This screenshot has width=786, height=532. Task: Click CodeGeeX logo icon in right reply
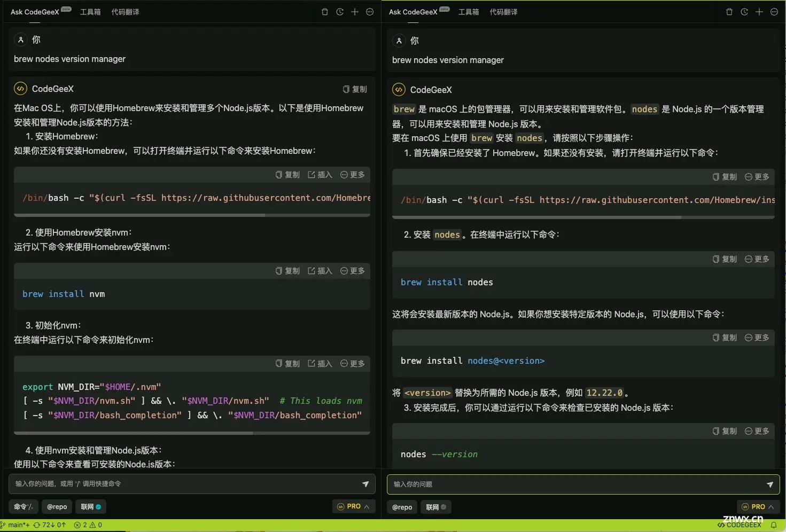click(x=399, y=90)
